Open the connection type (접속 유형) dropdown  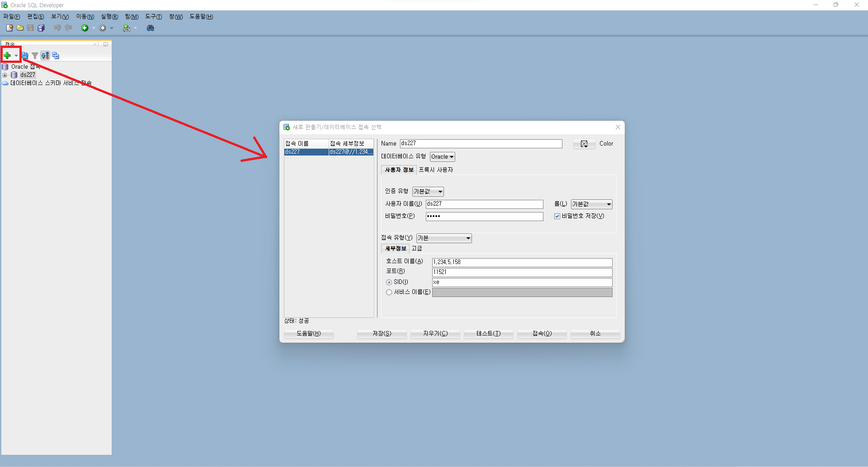(444, 238)
